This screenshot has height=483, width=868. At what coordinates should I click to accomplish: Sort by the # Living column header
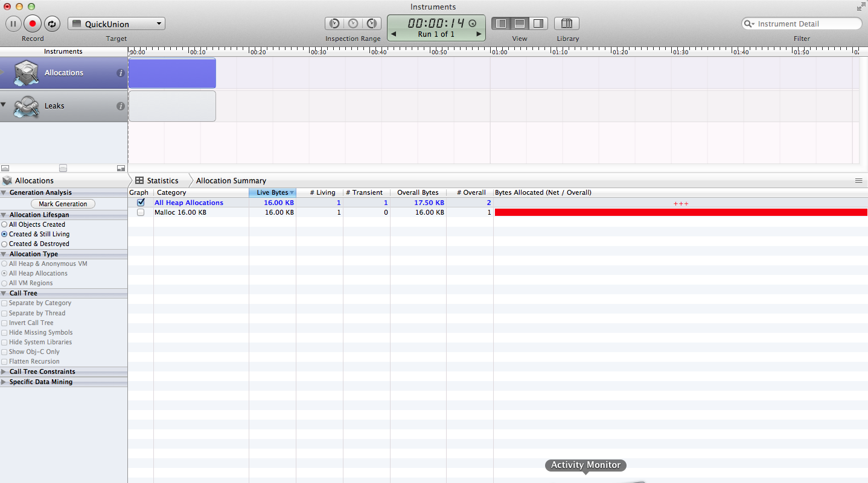click(319, 192)
